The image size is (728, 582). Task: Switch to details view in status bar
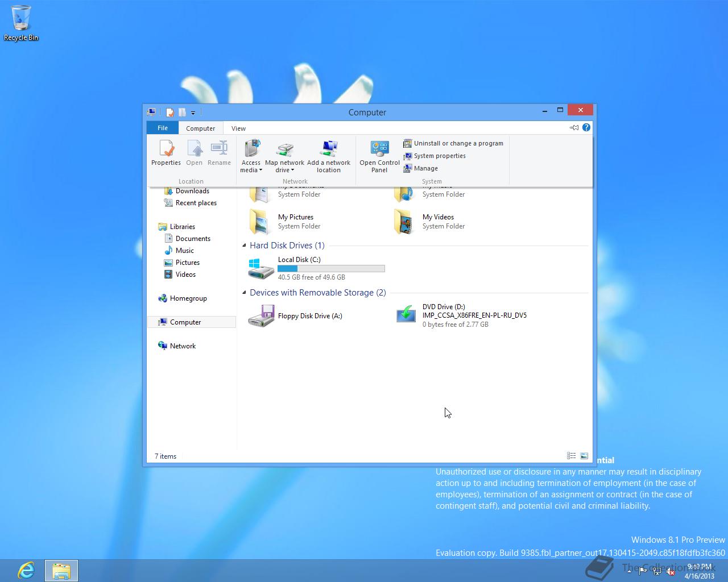point(571,456)
